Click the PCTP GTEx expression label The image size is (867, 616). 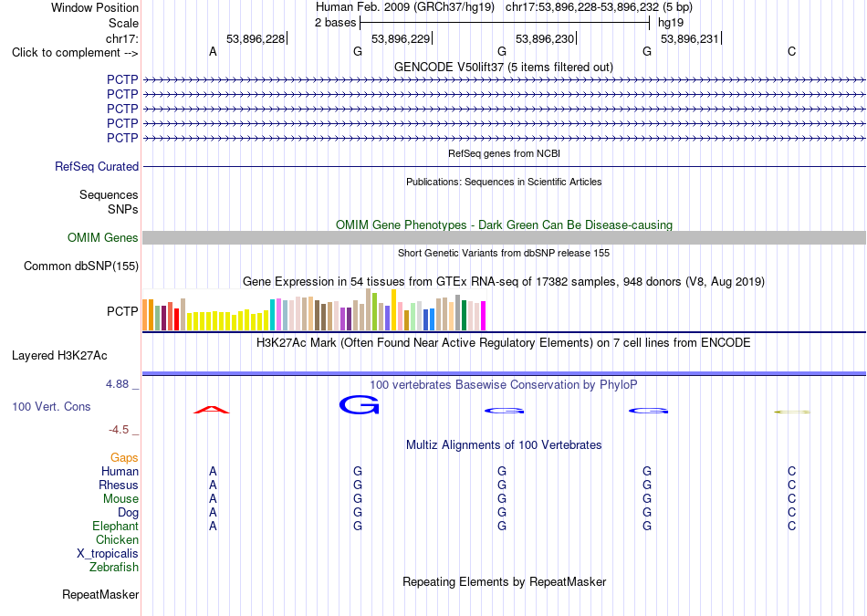click(x=122, y=311)
